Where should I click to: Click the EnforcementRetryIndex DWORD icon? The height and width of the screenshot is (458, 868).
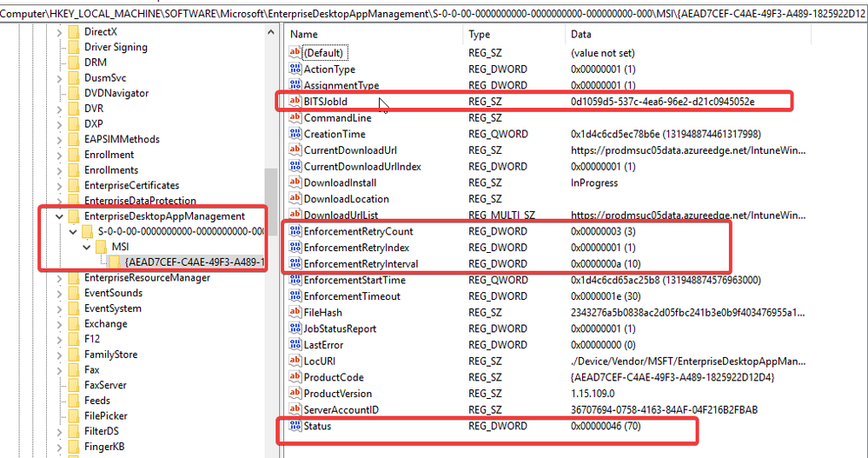pyautogui.click(x=295, y=247)
